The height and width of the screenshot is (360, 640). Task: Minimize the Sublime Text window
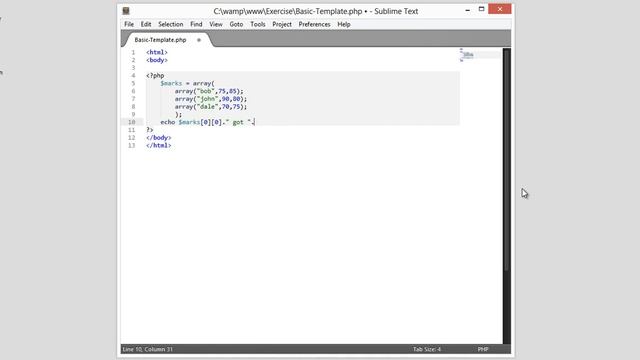point(467,10)
